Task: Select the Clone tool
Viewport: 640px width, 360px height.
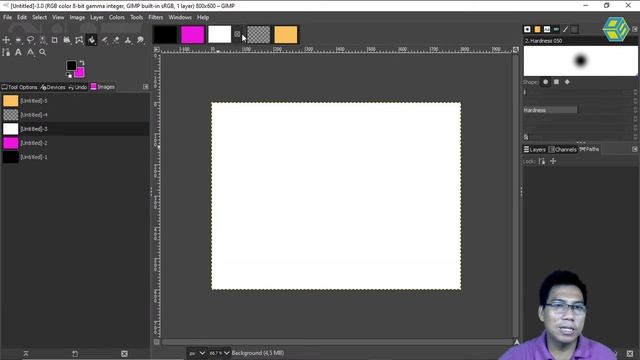Action: (x=128, y=40)
